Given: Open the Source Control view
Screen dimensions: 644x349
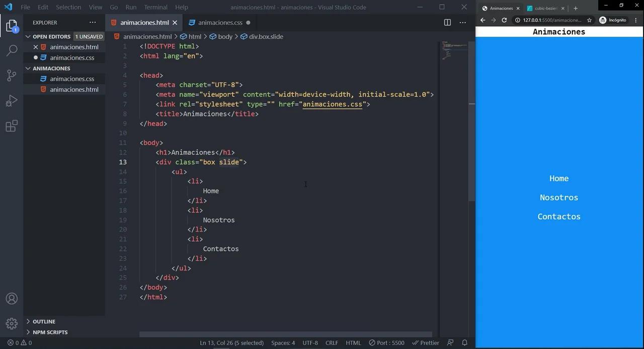Looking at the screenshot, I should click(x=12, y=75).
